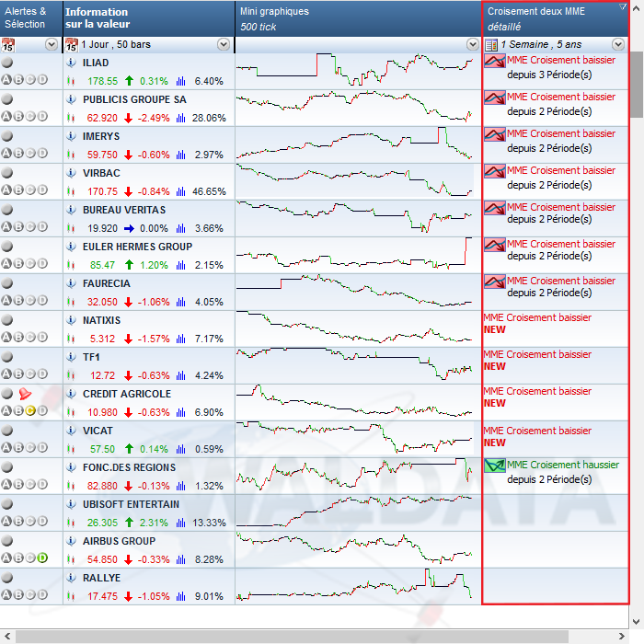Open the Mini graphiques dropdown arrow

[473, 44]
